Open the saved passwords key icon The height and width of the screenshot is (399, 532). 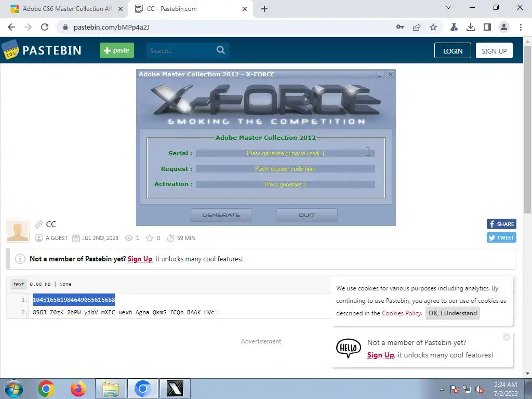400,27
